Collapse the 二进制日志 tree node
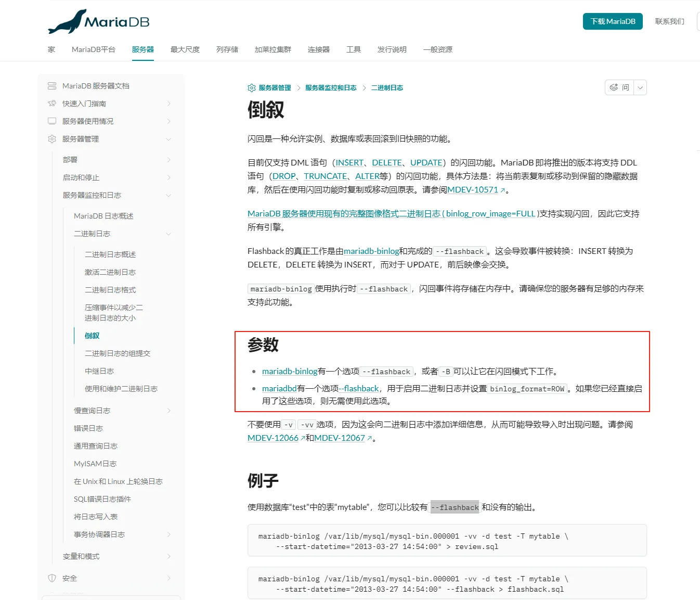700x600 pixels. [x=168, y=234]
